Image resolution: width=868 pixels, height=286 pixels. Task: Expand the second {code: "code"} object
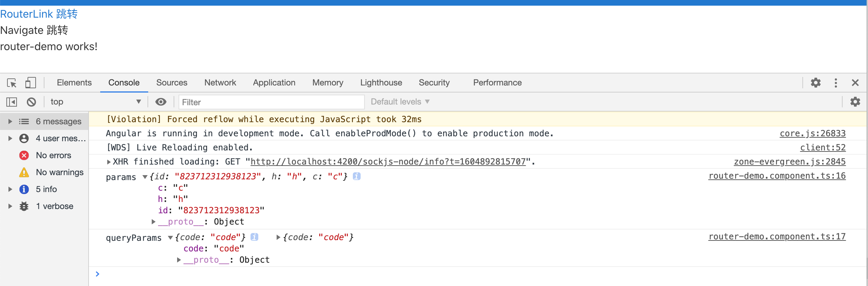coord(278,237)
